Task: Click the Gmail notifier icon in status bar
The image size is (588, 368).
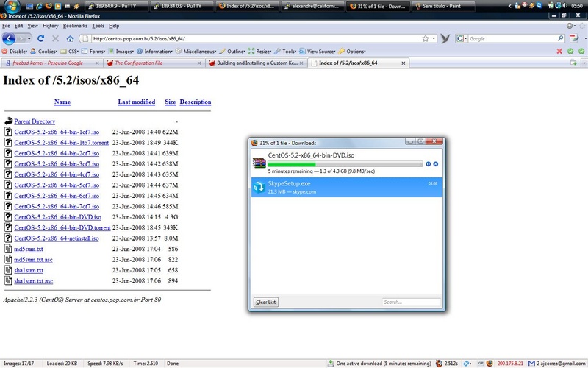Action: pyautogui.click(x=531, y=364)
